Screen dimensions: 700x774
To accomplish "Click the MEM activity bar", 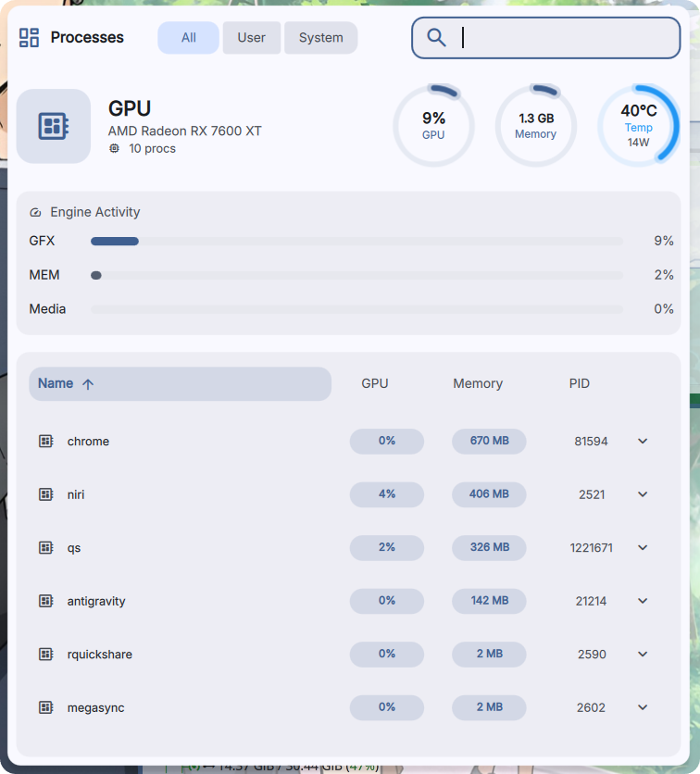I will [356, 276].
